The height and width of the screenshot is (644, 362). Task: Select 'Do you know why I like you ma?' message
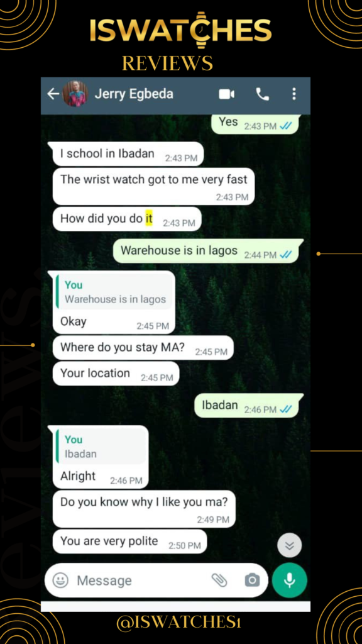(144, 509)
